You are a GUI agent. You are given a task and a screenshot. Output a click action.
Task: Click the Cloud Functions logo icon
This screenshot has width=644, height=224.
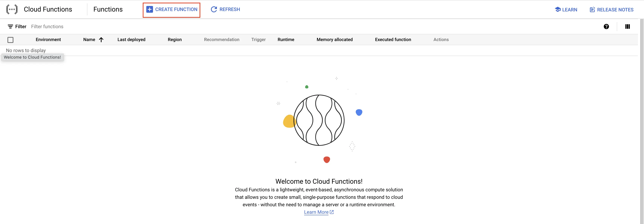pyautogui.click(x=12, y=9)
